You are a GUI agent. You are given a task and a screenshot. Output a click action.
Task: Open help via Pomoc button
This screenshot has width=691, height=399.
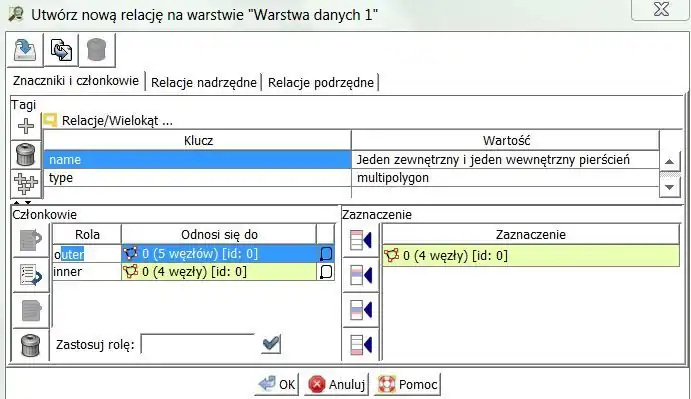click(408, 384)
